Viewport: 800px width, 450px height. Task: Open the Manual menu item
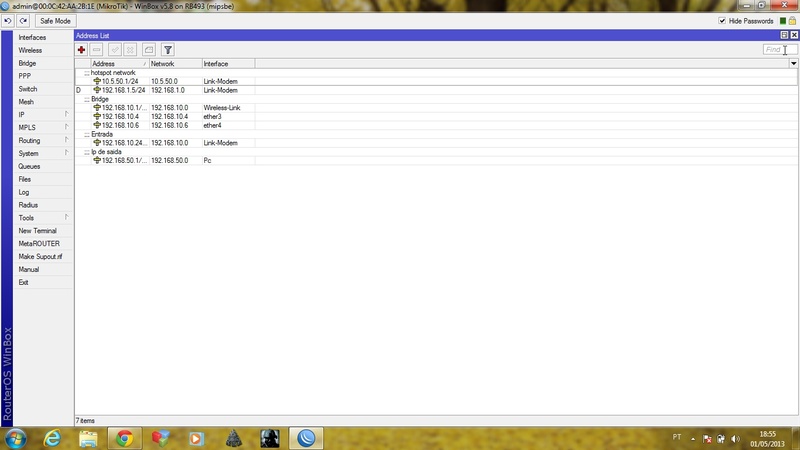(x=29, y=269)
